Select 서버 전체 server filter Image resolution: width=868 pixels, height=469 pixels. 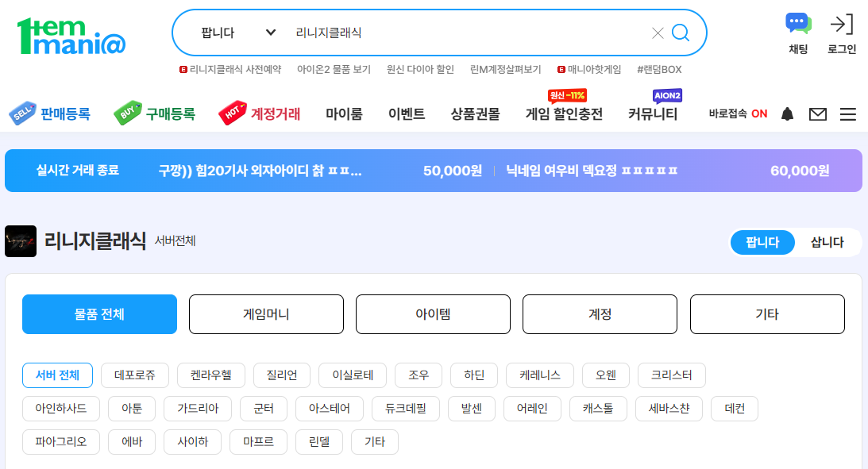pyautogui.click(x=57, y=375)
